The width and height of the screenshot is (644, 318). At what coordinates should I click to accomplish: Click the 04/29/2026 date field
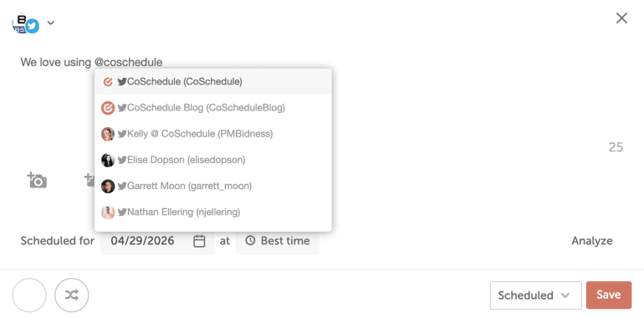(x=157, y=241)
